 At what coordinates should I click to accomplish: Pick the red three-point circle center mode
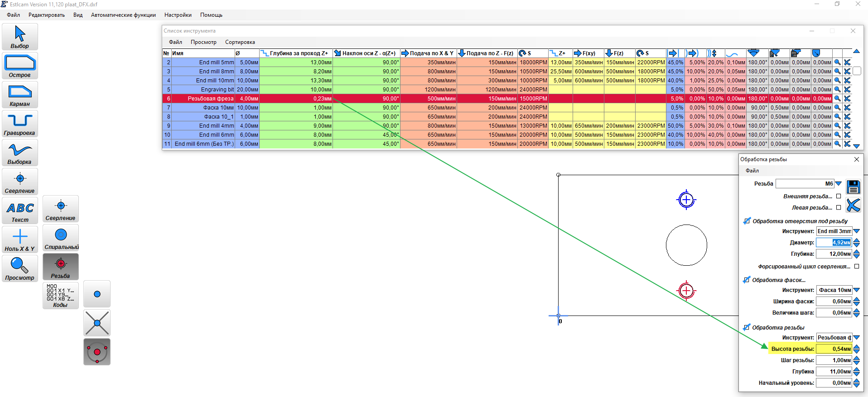point(97,352)
